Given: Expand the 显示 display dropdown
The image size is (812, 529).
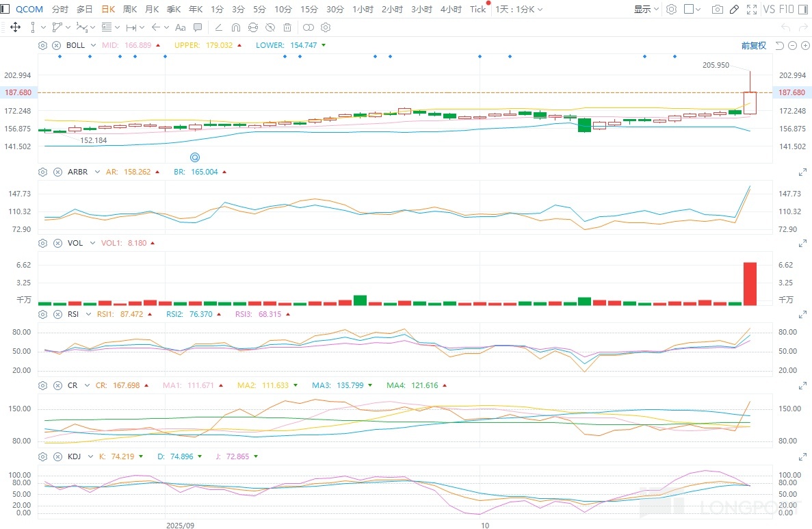Looking at the screenshot, I should 646,10.
